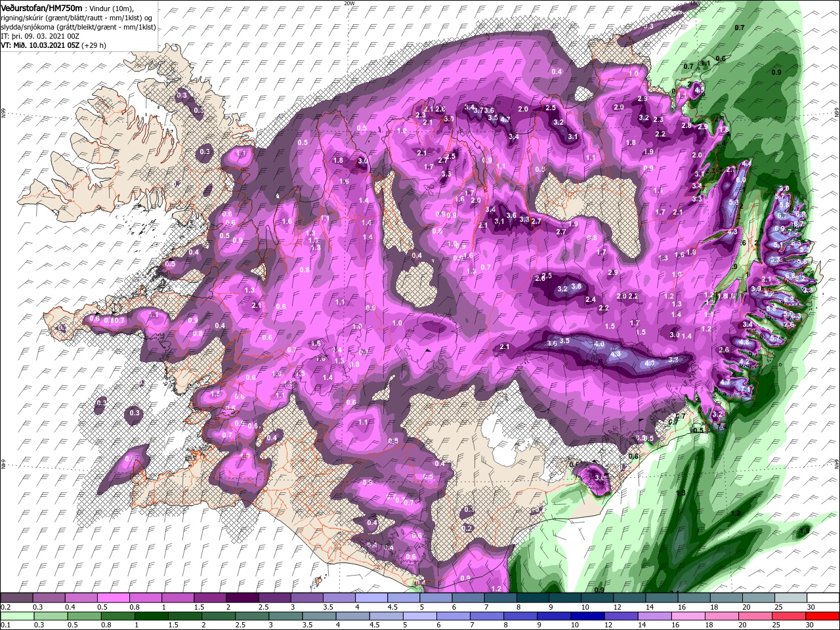Image resolution: width=840 pixels, height=630 pixels.
Task: Click the 'slydda/snjókoma' legend description line
Action: 78,27
